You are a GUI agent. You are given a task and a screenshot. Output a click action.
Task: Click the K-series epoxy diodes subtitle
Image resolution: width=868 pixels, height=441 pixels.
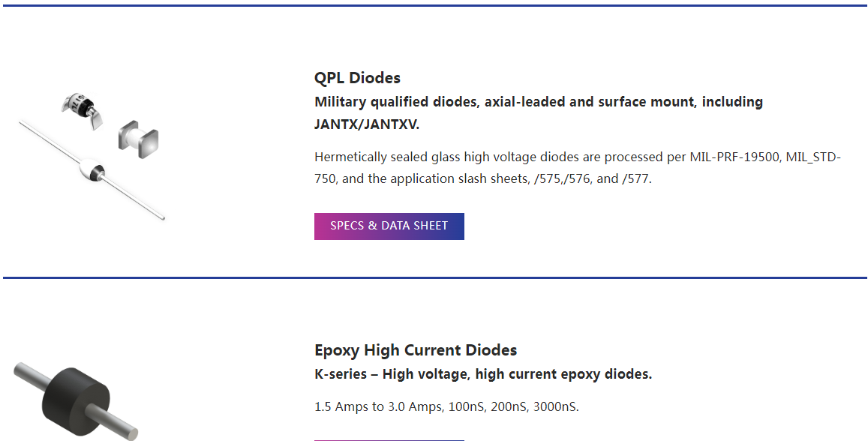(482, 374)
